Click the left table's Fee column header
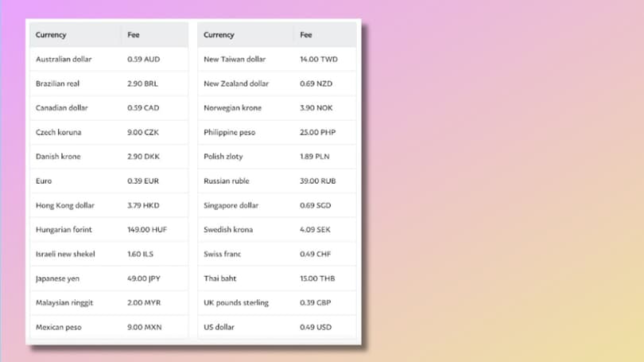The height and width of the screenshot is (362, 644). (134, 35)
